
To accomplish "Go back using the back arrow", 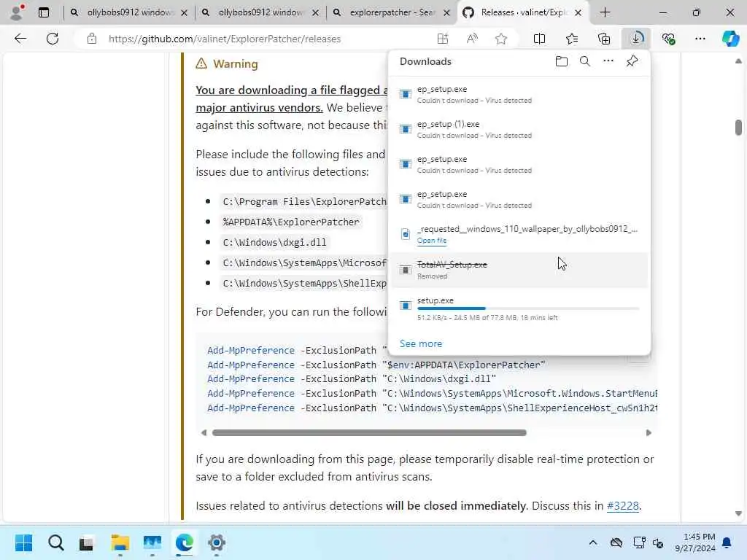I will (x=20, y=39).
